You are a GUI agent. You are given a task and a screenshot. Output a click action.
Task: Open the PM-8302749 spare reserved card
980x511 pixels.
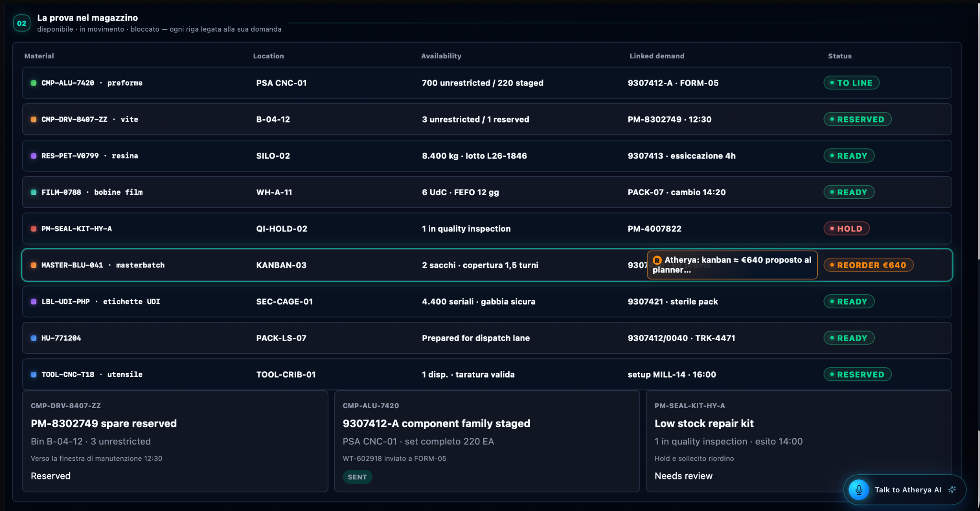click(x=175, y=441)
